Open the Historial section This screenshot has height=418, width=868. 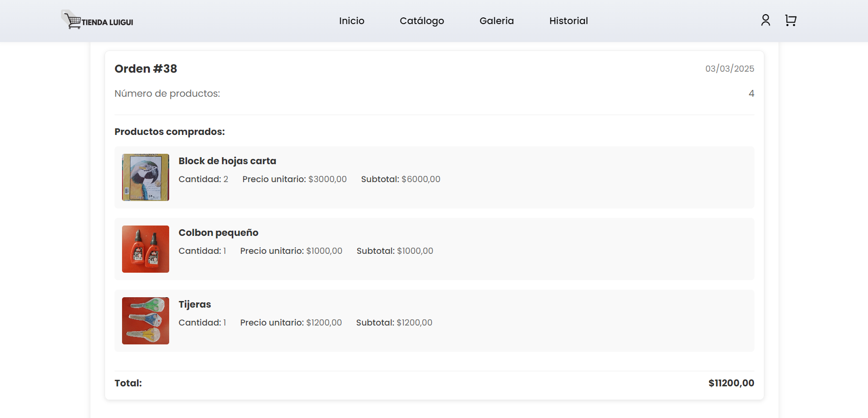click(568, 21)
